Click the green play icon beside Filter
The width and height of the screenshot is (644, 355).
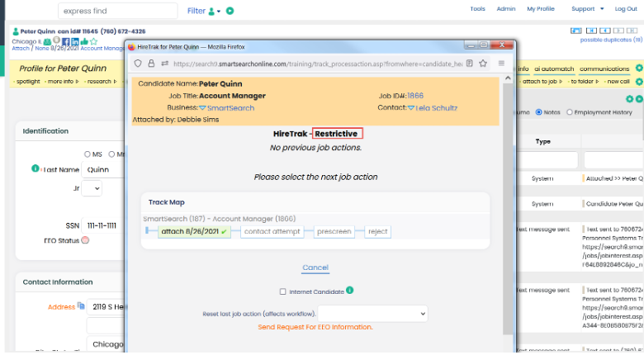(230, 11)
